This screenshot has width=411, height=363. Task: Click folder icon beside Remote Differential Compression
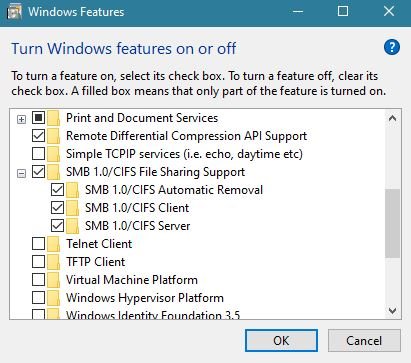[x=53, y=136]
